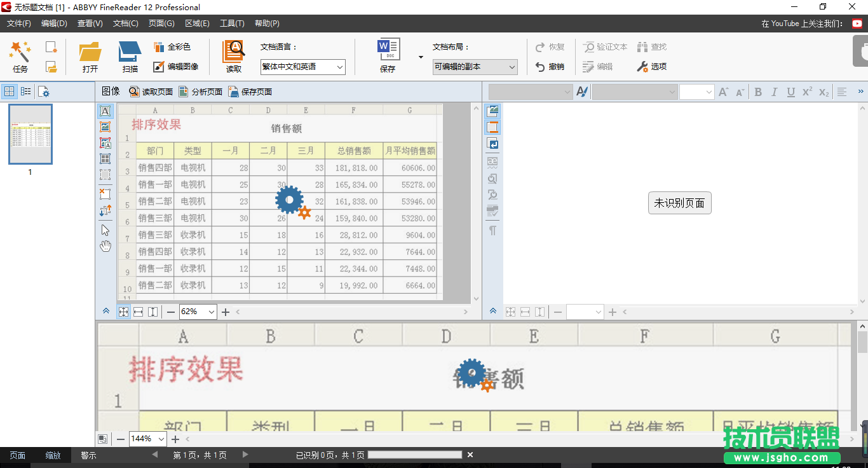The width and height of the screenshot is (868, 468).
Task: Switch to details list page view
Action: (26, 92)
